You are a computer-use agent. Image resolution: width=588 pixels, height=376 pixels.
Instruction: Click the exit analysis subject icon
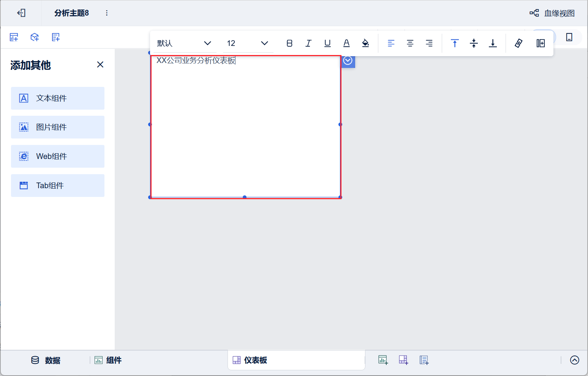[21, 13]
